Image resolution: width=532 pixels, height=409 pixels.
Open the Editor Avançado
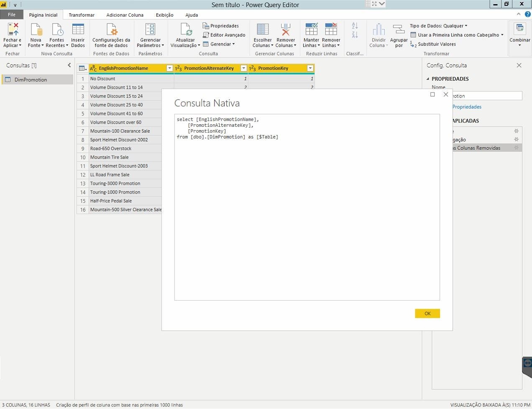click(224, 35)
